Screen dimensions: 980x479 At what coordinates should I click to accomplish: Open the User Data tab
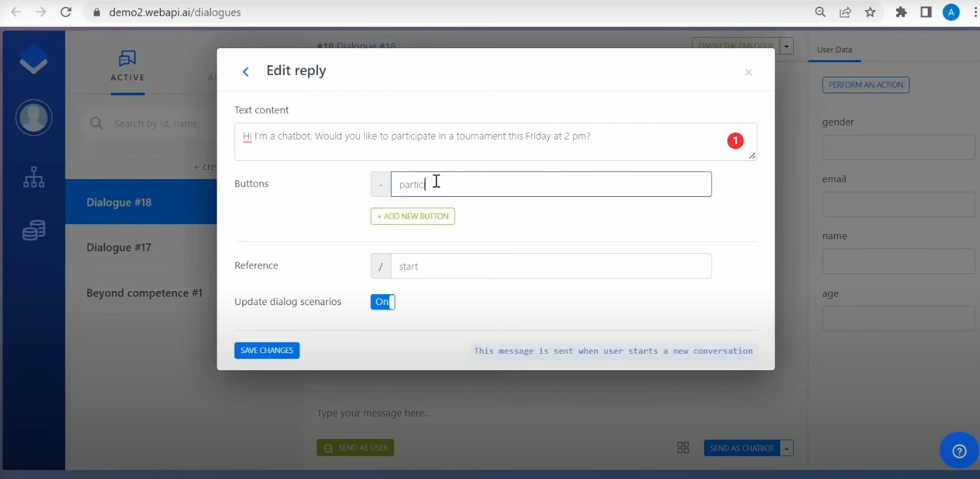click(834, 50)
